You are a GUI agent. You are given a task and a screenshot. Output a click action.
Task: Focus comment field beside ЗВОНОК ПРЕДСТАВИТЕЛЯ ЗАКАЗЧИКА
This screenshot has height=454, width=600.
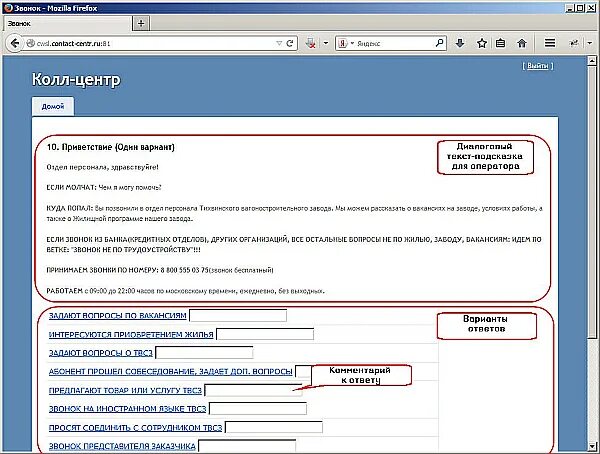click(x=247, y=446)
